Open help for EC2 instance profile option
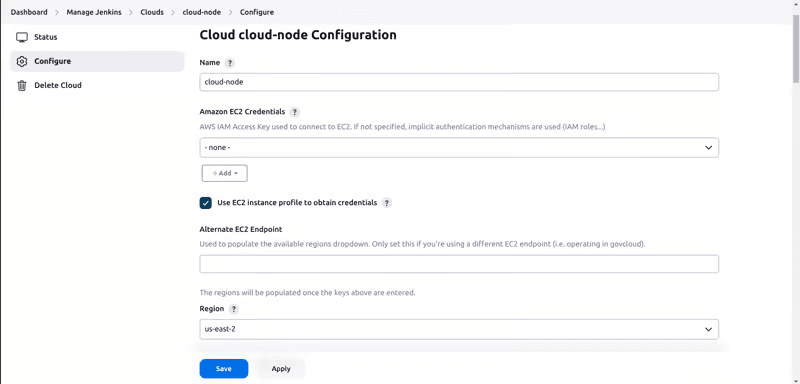Screen dimensions: 800x384 387,203
